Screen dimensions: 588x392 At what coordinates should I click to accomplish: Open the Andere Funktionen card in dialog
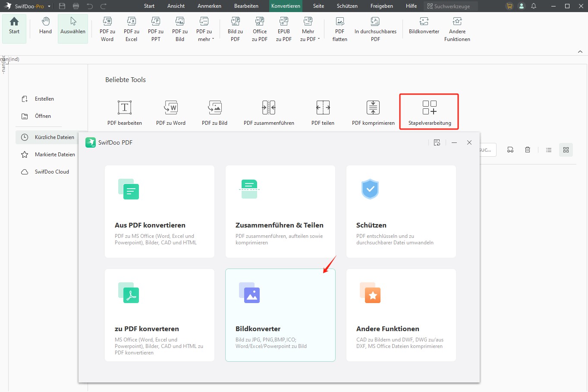(401, 315)
